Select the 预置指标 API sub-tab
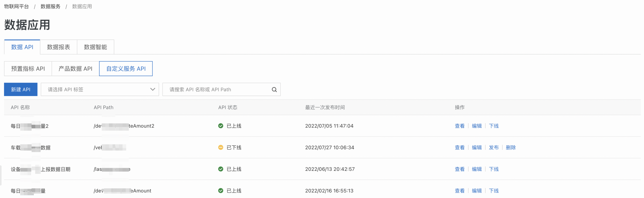Viewport: 644px width, 198px height. tap(28, 69)
